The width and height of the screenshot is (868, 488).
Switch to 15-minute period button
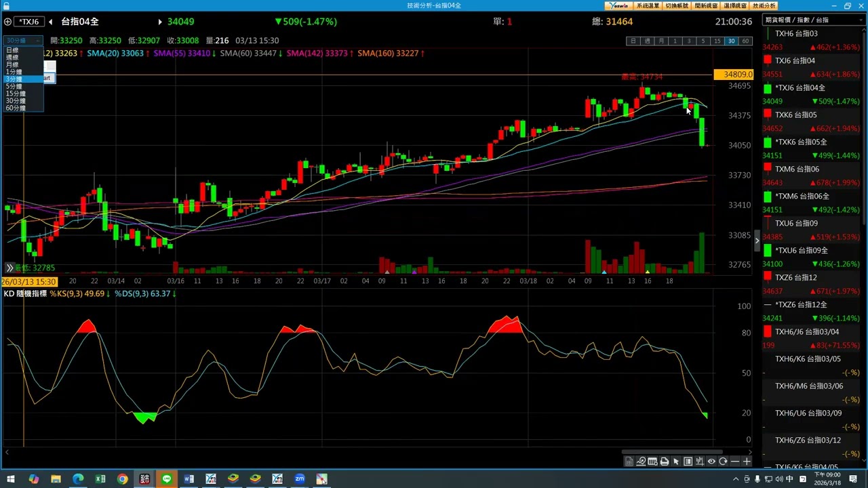(717, 41)
